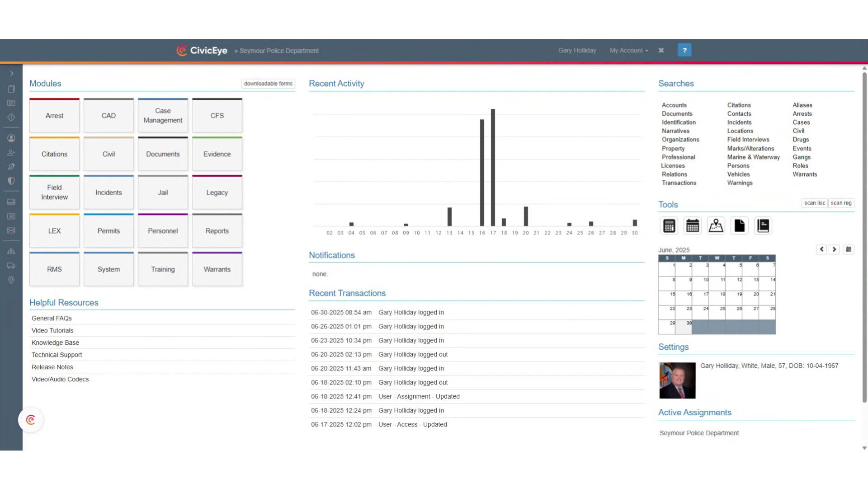The height and width of the screenshot is (488, 868).
Task: Click the warning diamond sidebar icon
Action: [11, 117]
